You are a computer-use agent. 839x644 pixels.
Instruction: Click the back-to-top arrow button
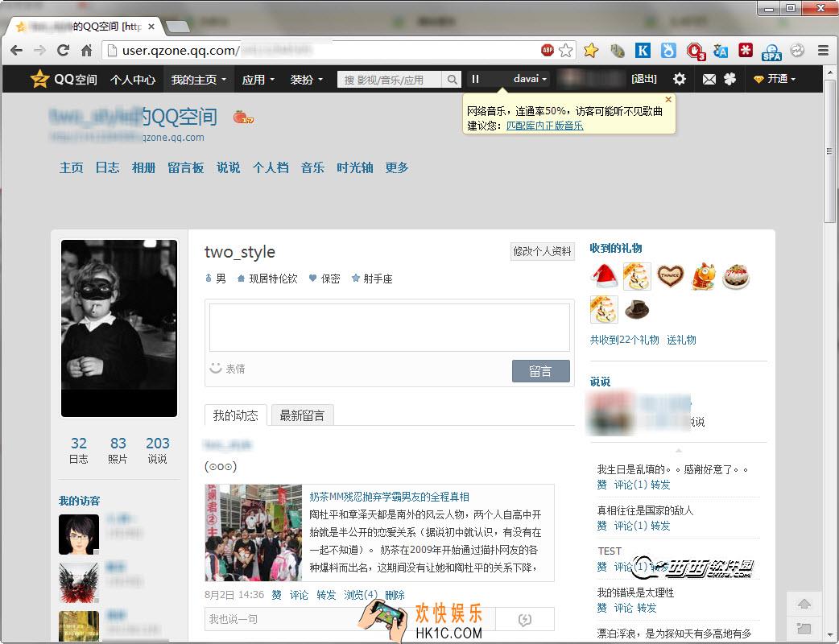(804, 604)
